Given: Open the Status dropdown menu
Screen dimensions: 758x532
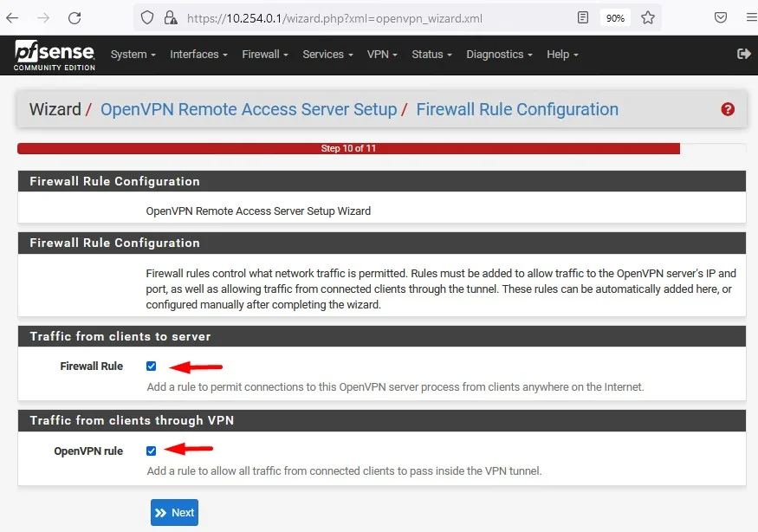Looking at the screenshot, I should pos(431,55).
